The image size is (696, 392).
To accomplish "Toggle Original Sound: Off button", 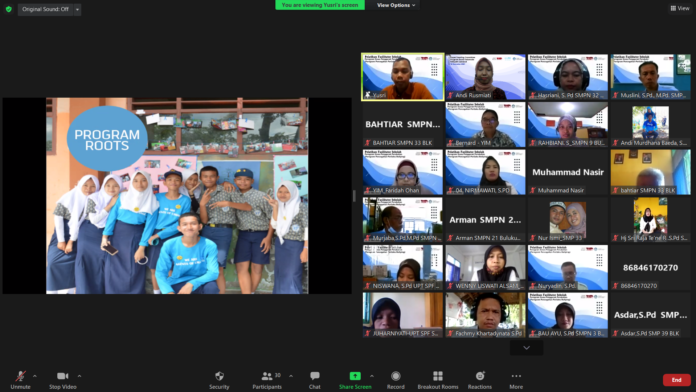I will click(x=45, y=9).
